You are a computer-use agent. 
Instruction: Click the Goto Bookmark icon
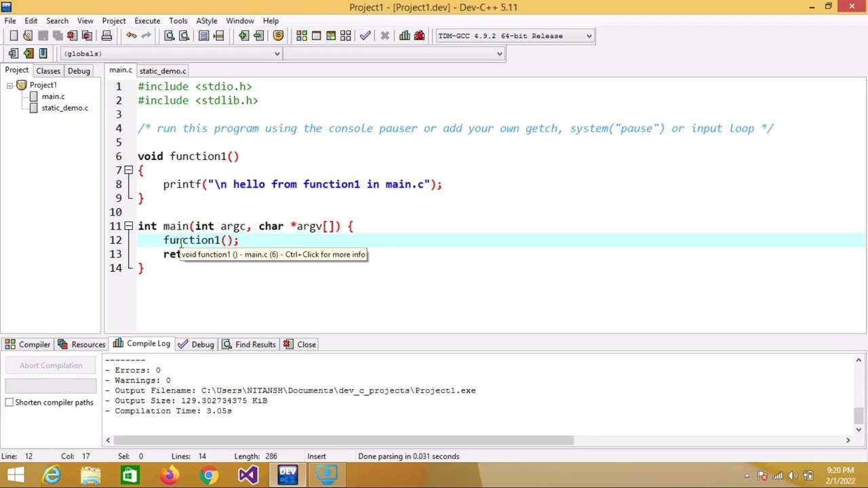click(43, 53)
